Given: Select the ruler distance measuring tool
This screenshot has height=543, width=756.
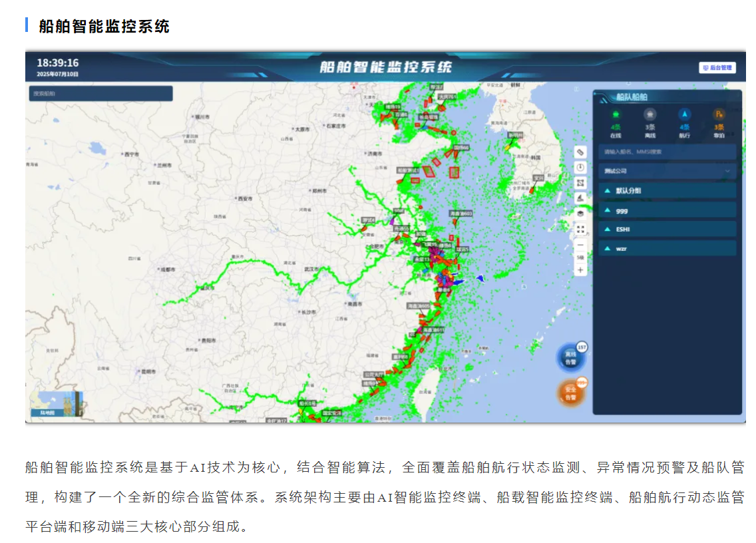Looking at the screenshot, I should (x=580, y=152).
